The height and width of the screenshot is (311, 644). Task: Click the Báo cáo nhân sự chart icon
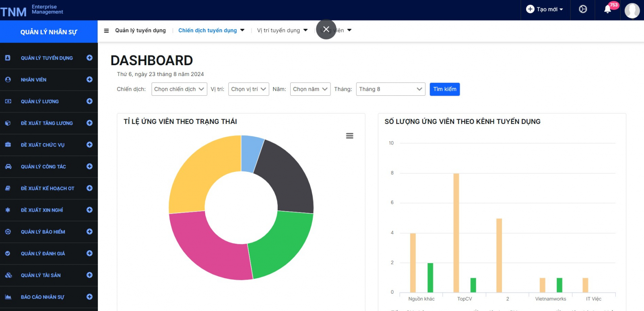[x=8, y=297]
